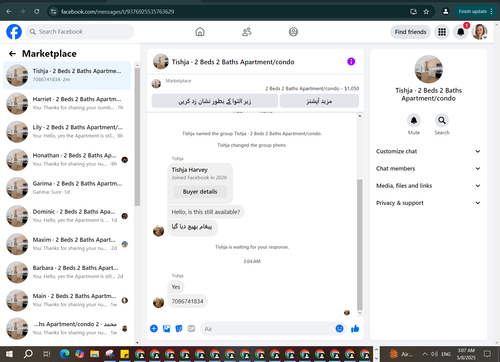The image size is (500, 362).
Task: Open Barbara conversation in list
Action: click(67, 272)
